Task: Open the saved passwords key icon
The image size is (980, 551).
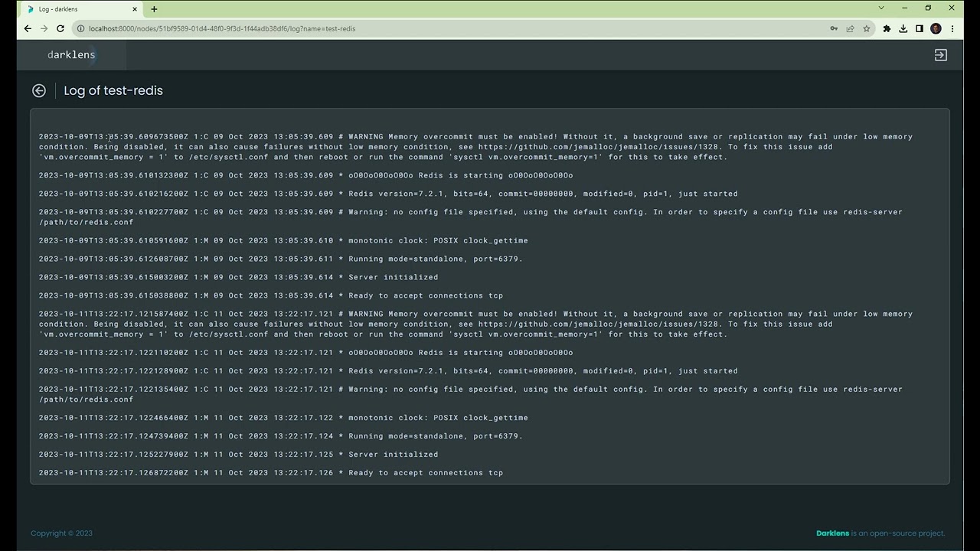Action: [x=834, y=28]
